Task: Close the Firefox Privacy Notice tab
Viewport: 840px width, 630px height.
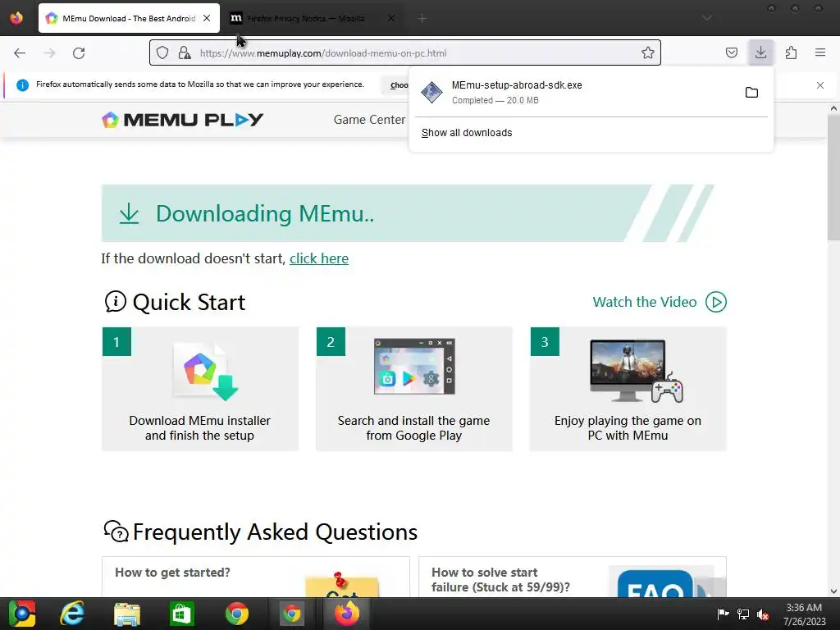Action: [391, 18]
